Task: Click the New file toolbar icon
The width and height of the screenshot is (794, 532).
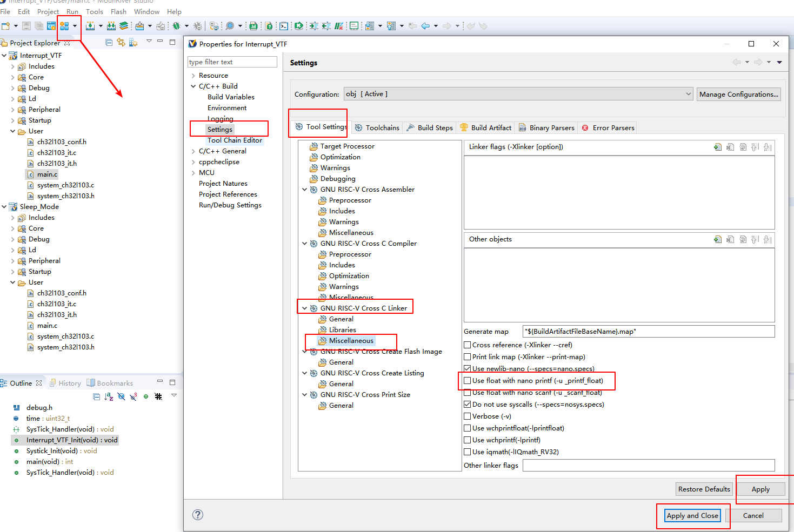Action: pyautogui.click(x=6, y=26)
